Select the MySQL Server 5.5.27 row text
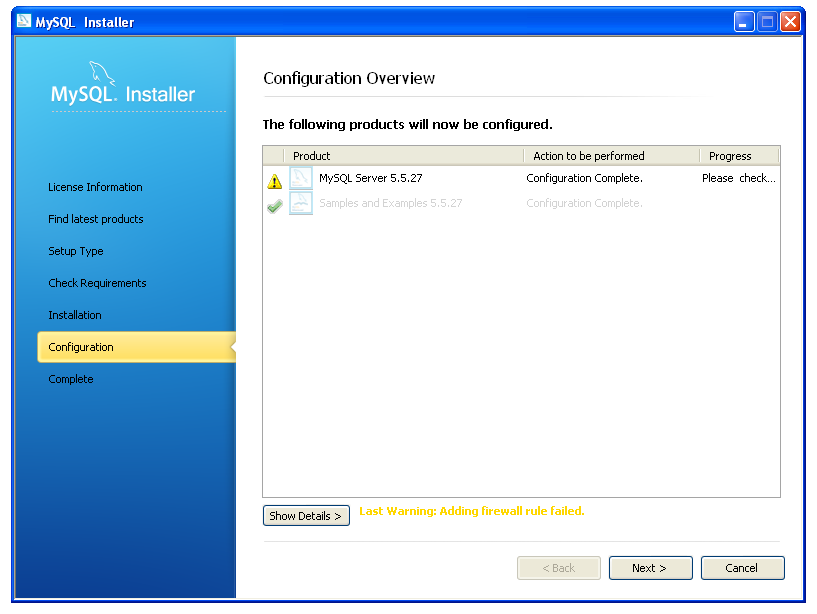 370,178
